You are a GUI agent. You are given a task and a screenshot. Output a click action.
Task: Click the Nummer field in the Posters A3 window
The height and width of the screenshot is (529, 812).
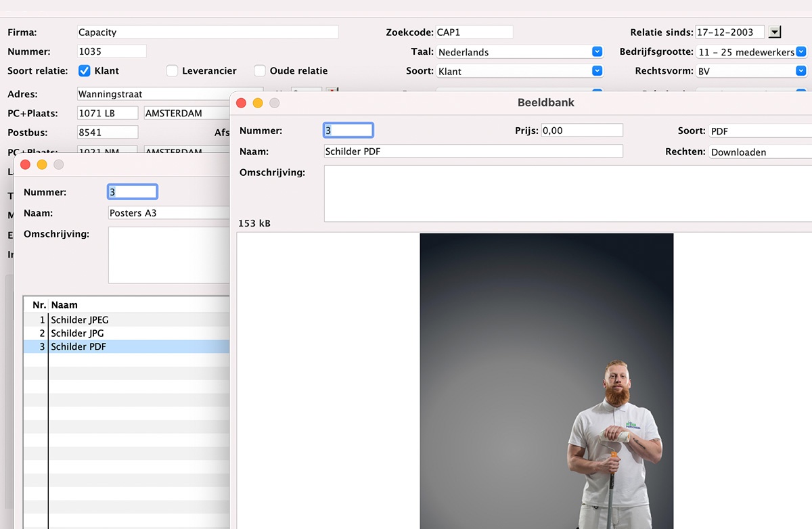pos(133,192)
